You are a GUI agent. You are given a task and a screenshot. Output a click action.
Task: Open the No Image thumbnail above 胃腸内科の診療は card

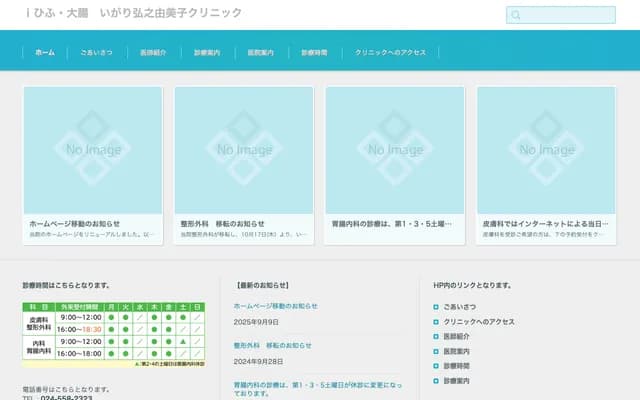pos(395,150)
